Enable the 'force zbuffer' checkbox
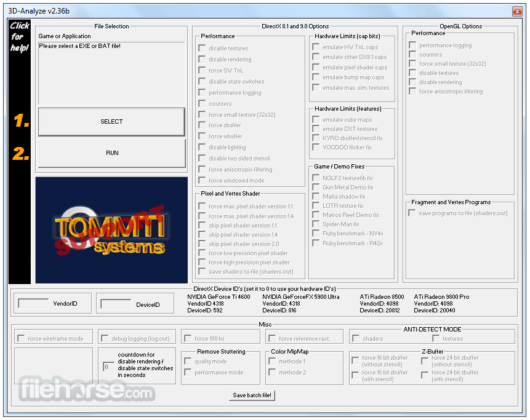The width and height of the screenshot is (530, 420). click(x=202, y=125)
